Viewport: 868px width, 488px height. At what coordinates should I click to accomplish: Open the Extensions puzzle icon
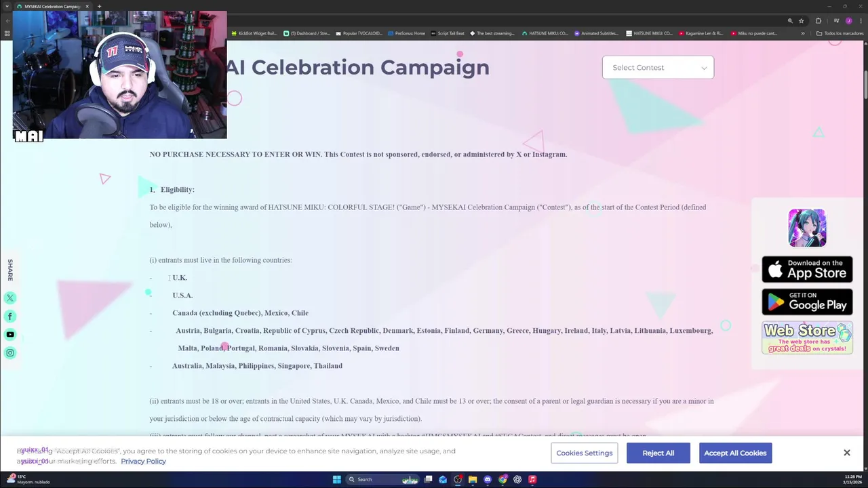[818, 21]
